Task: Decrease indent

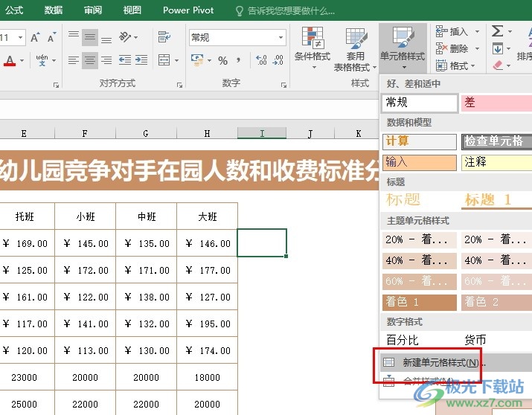Action: click(125, 60)
